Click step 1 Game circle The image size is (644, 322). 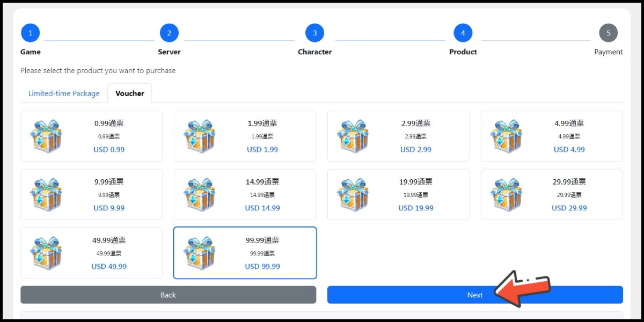coord(31,33)
